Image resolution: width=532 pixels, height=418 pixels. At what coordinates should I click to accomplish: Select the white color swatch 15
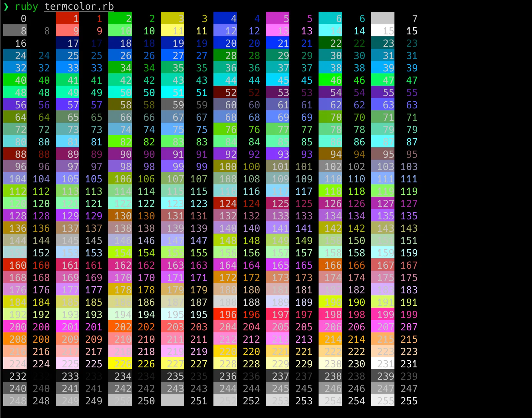(x=383, y=31)
